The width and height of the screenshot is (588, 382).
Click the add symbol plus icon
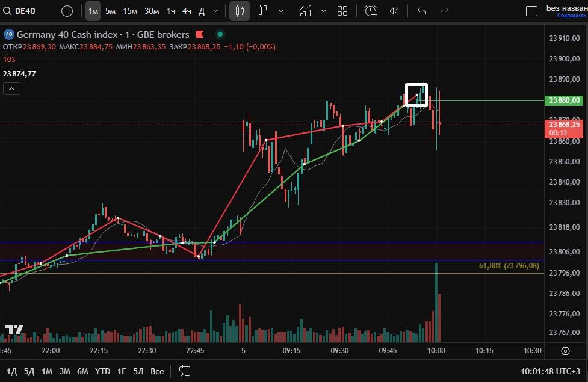pyautogui.click(x=67, y=11)
